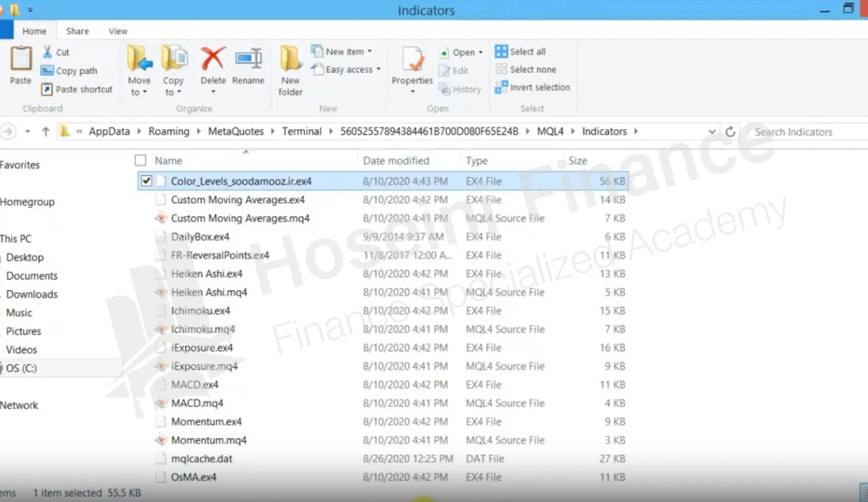Click the Momentum.mq4 source file icon
This screenshot has width=868, height=502.
(161, 441)
